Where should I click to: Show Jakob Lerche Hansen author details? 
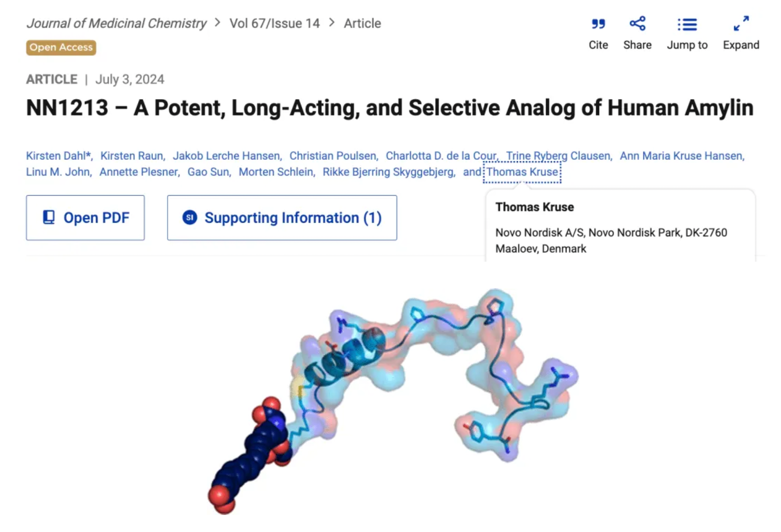coord(226,156)
